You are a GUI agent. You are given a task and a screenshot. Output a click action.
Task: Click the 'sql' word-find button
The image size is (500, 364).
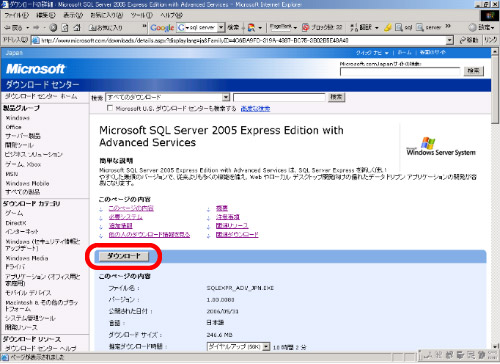[x=404, y=27]
